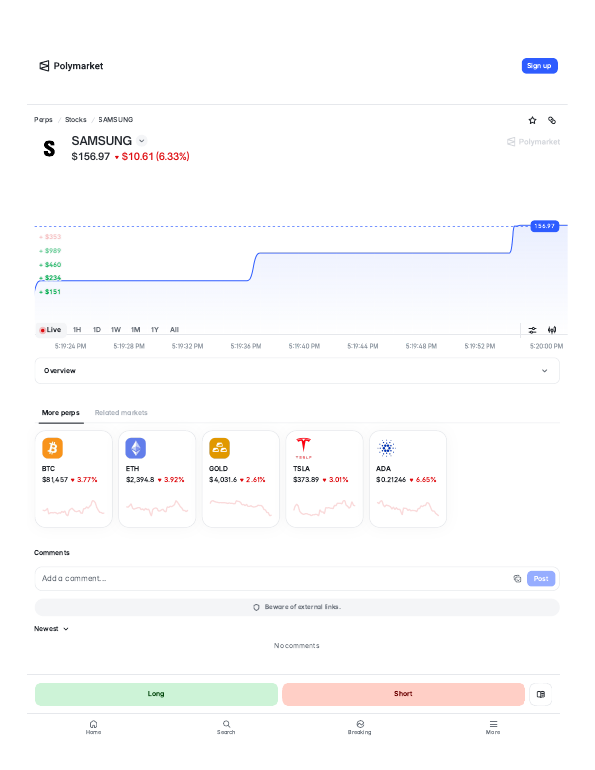Screen dimensions: 595x770
Task: Click the Comments heading
Action: pyautogui.click(x=52, y=553)
